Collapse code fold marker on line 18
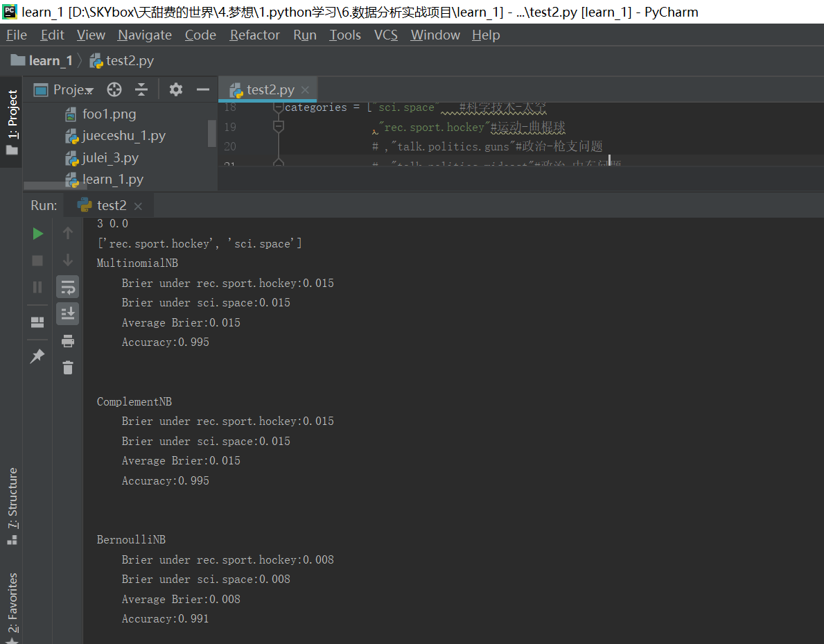 pos(279,107)
